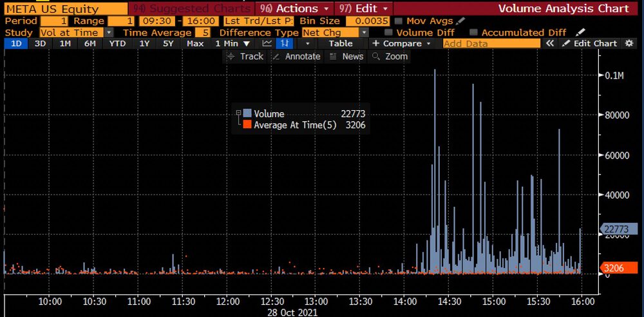
Task: Click the Edit Chart button
Action: (589, 43)
